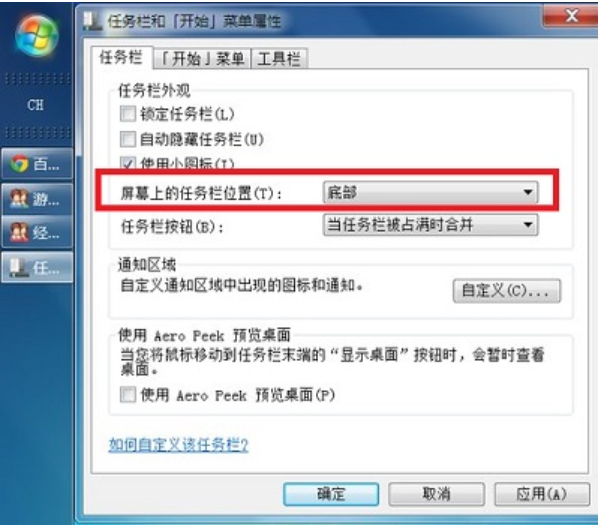
Task: Expand the 任务栏按钮 combo box
Action: tap(430, 225)
